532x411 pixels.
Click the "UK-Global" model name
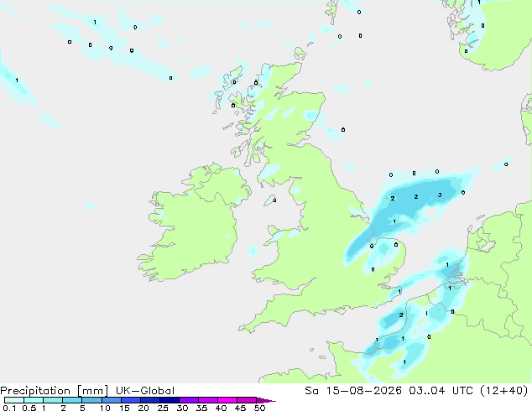click(x=145, y=391)
